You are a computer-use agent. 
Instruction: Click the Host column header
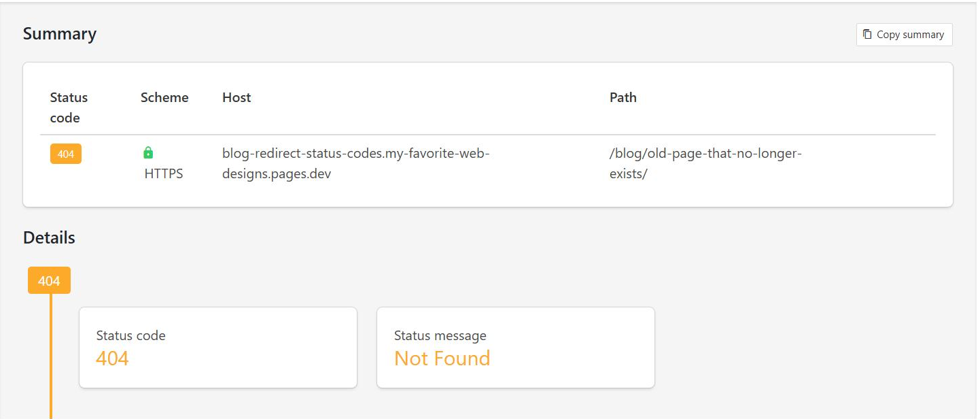click(x=237, y=97)
